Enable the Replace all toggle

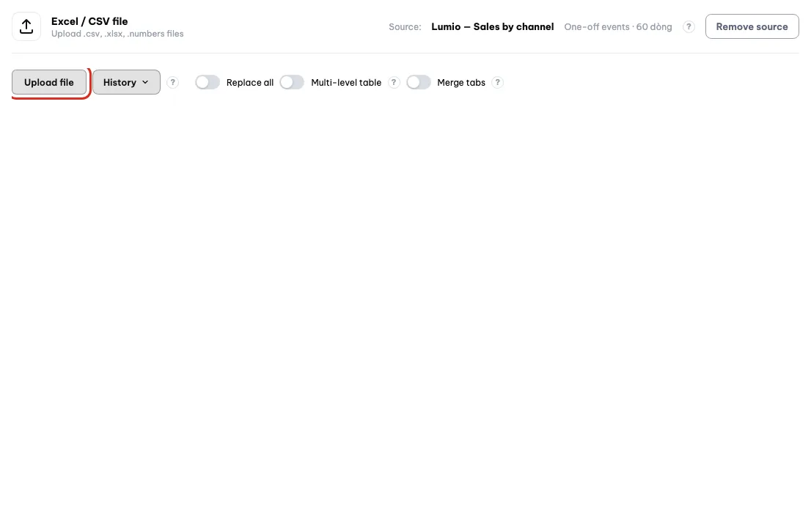coord(208,83)
